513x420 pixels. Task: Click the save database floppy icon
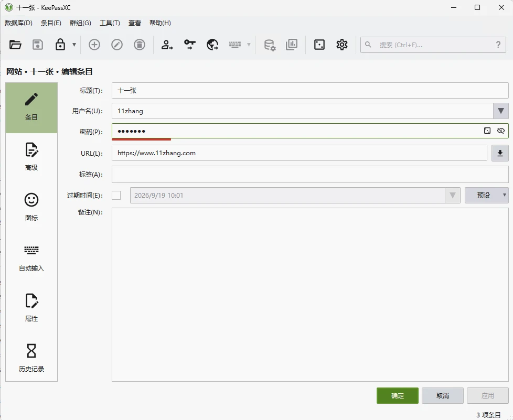tap(38, 45)
